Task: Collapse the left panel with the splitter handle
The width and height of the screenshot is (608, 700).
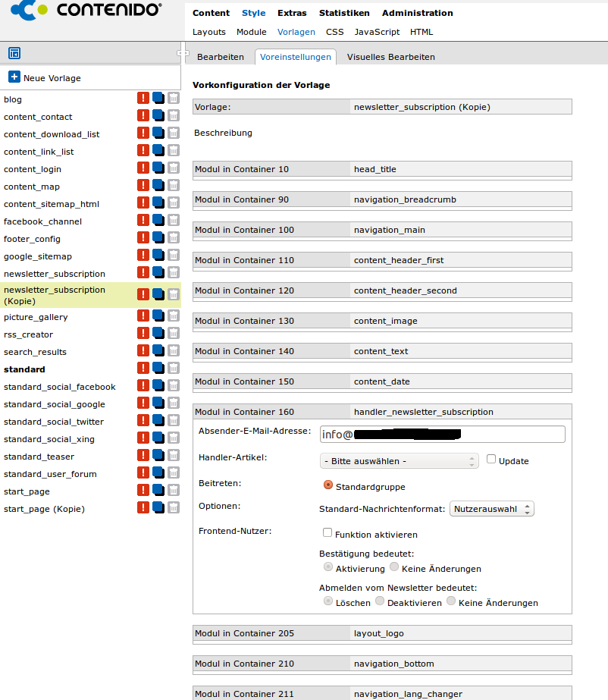Action: [182, 53]
